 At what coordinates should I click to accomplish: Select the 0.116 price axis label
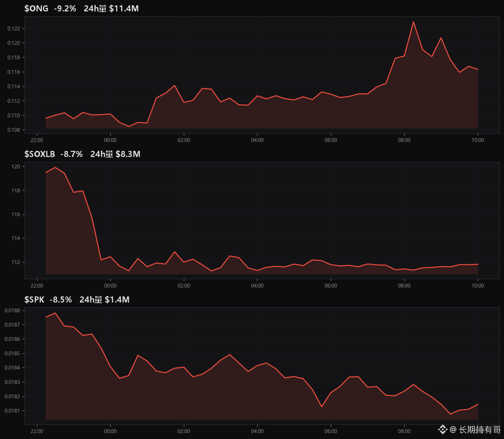click(x=14, y=72)
